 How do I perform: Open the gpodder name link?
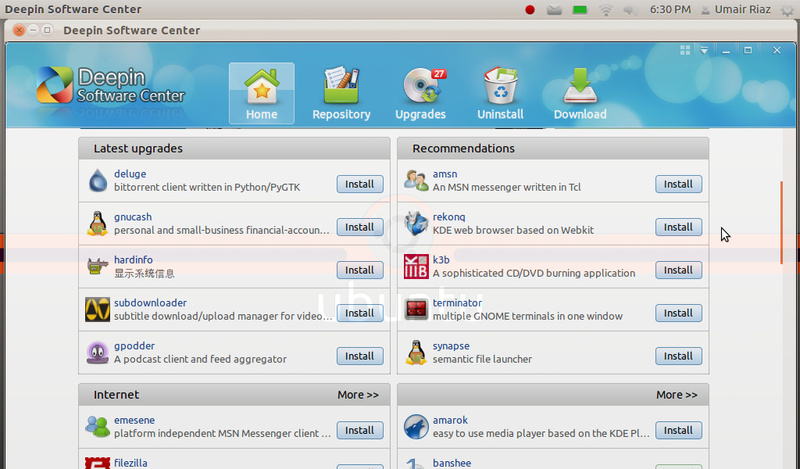pos(135,345)
